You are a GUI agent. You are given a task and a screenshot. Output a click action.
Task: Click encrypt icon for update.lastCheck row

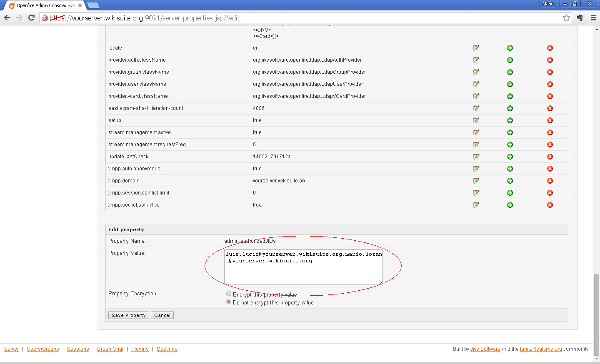[x=510, y=157]
